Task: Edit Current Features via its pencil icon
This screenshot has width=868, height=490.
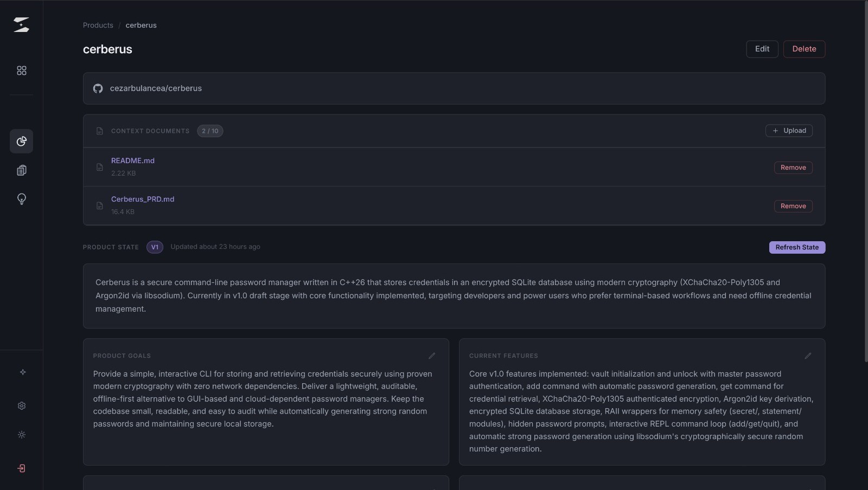Action: [807, 356]
